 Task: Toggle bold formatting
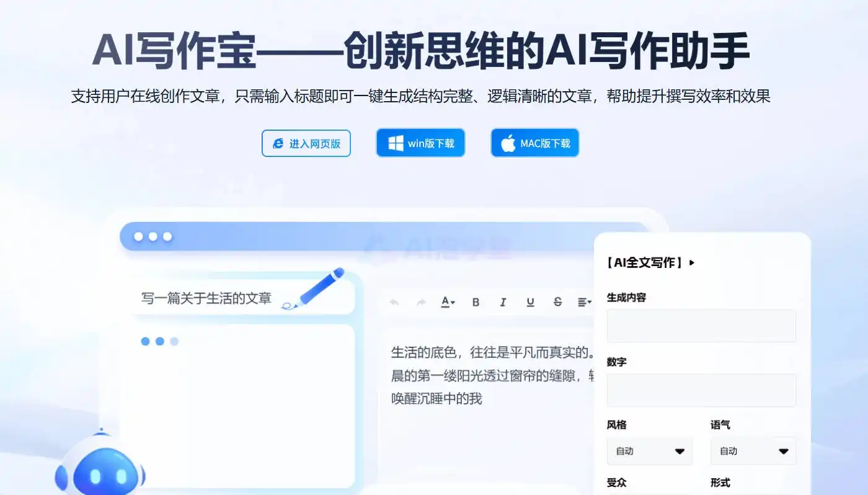pos(476,302)
